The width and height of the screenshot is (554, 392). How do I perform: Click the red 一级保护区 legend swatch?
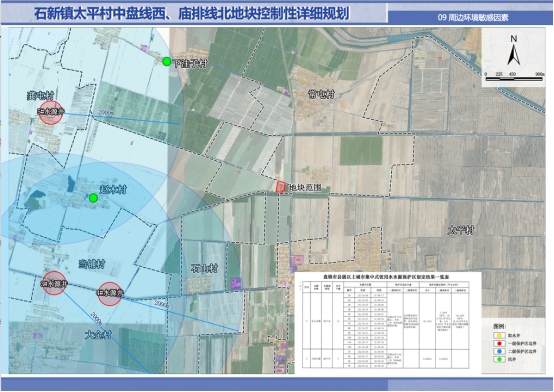coord(499,343)
